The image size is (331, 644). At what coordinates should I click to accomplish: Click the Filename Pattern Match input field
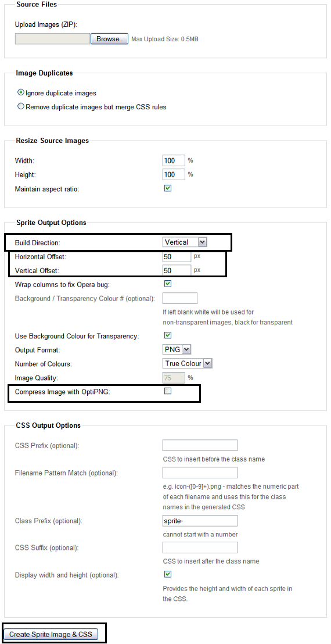point(200,473)
